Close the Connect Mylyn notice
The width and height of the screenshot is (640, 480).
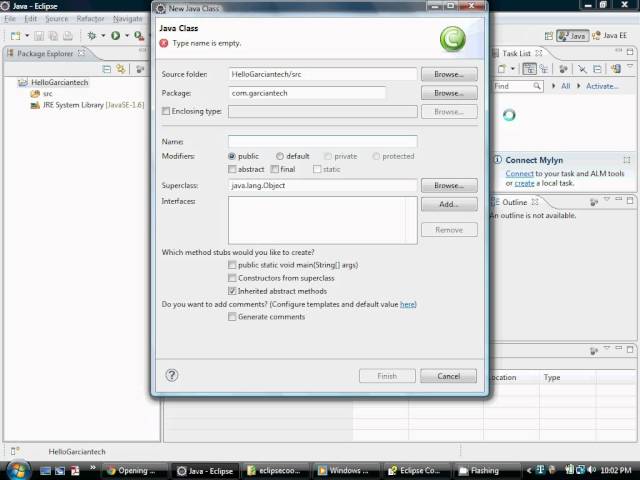click(627, 160)
